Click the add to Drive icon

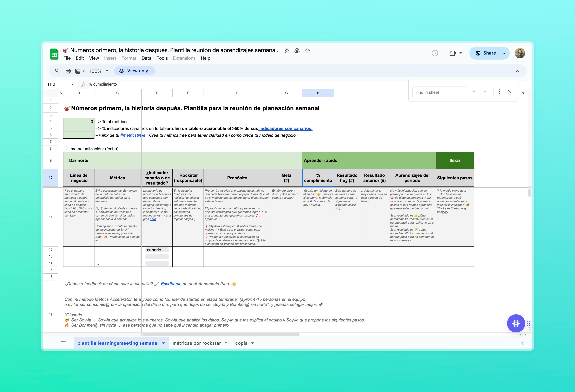coord(297,51)
